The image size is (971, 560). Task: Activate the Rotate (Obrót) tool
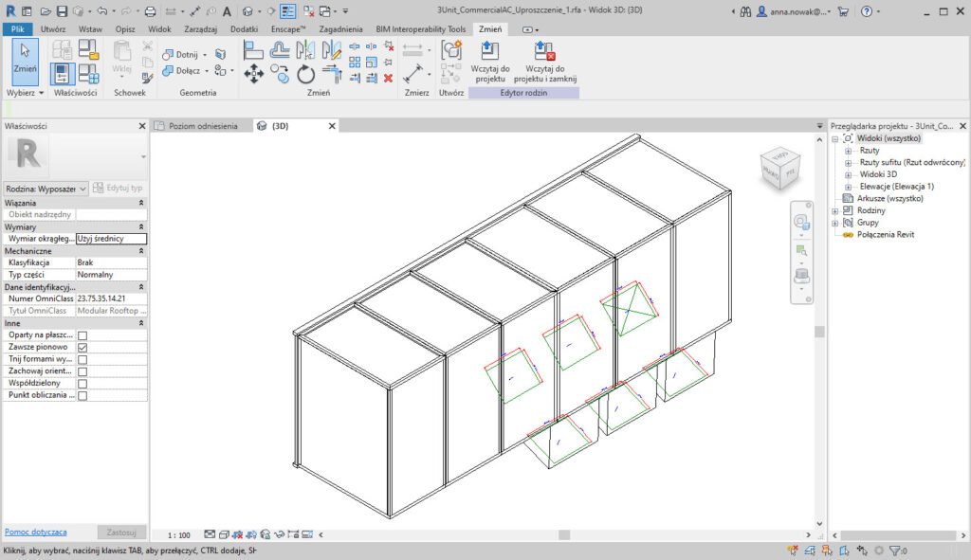coord(303,75)
